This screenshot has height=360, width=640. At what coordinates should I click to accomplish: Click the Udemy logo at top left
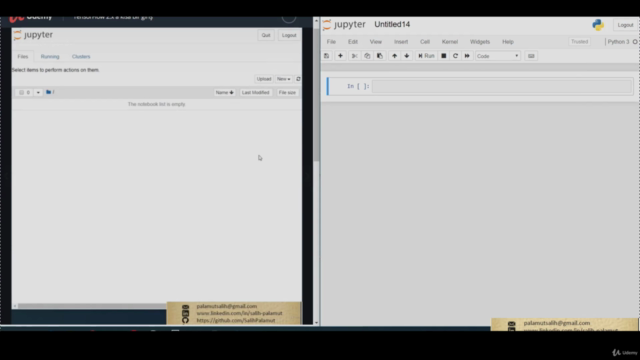31,19
